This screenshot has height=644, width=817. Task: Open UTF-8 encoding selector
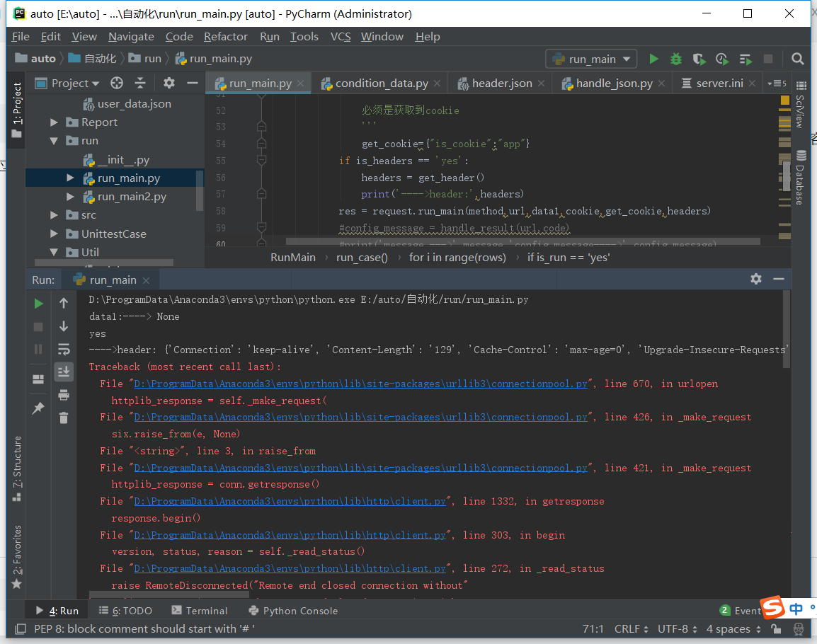pos(677,629)
